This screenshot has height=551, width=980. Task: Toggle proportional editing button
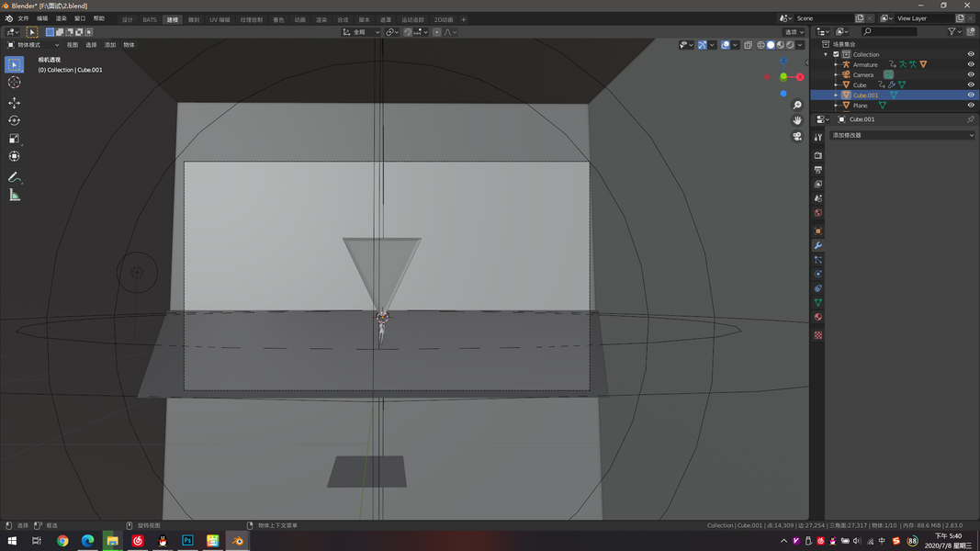click(x=437, y=32)
